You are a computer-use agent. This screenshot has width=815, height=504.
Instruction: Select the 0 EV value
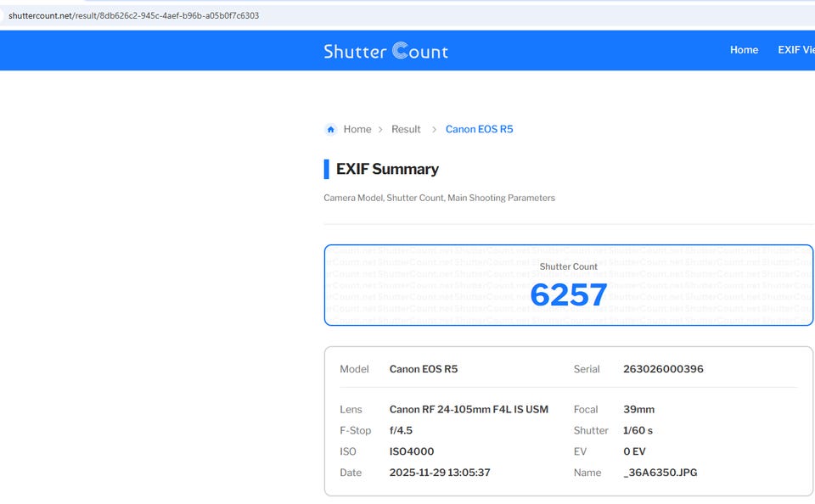tap(635, 451)
